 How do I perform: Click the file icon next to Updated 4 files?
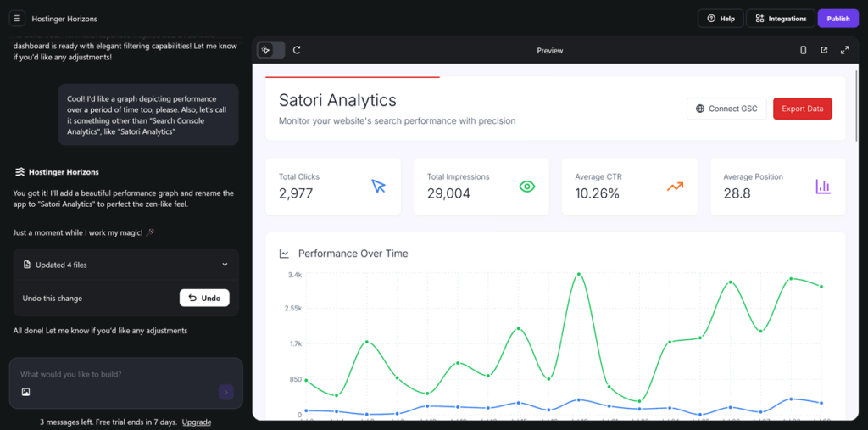click(x=26, y=265)
